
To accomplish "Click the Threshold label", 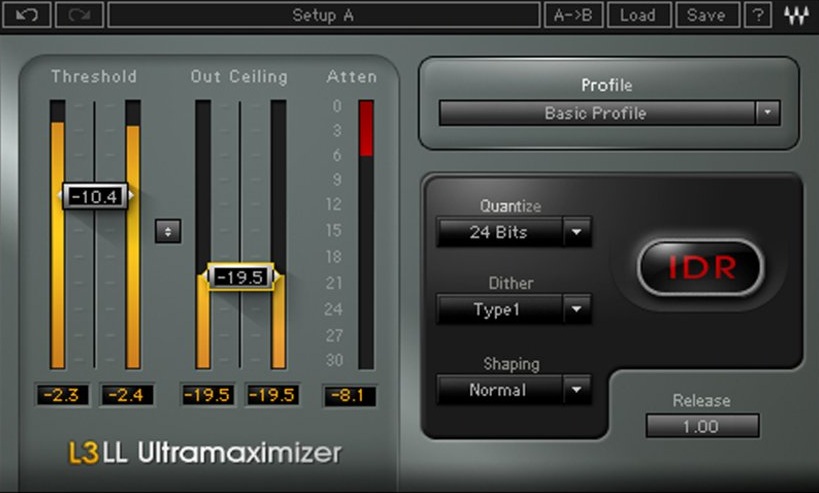I will coord(94,77).
